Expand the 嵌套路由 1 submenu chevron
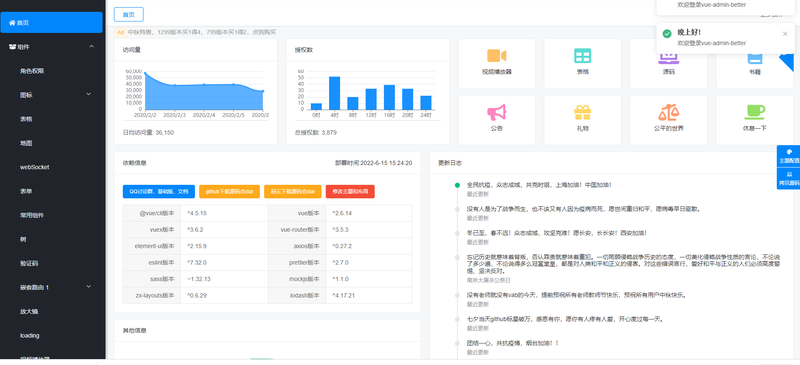The width and height of the screenshot is (800, 365). click(x=88, y=287)
